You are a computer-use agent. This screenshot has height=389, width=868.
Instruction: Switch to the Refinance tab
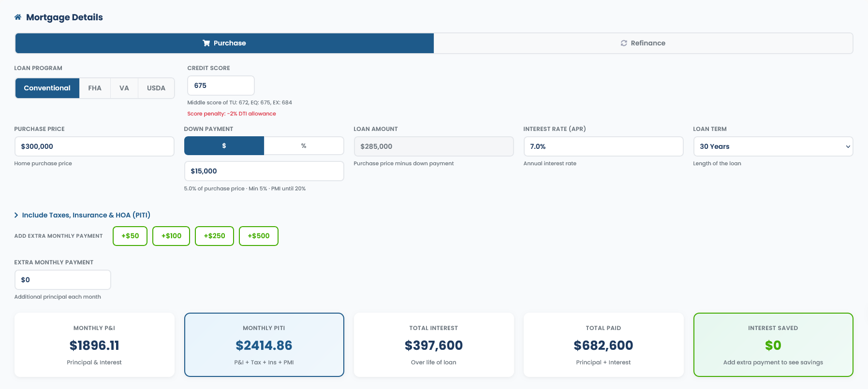click(x=643, y=43)
